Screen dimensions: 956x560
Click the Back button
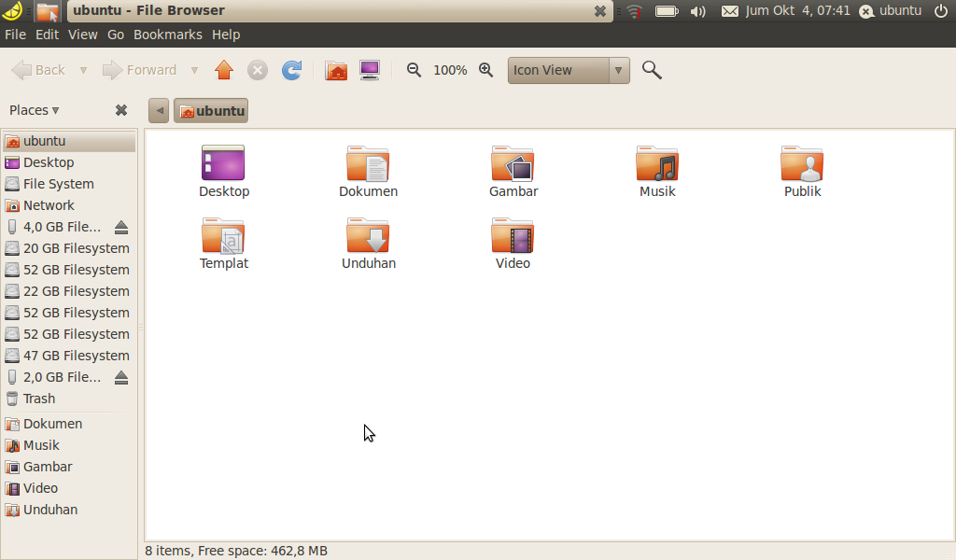(39, 70)
